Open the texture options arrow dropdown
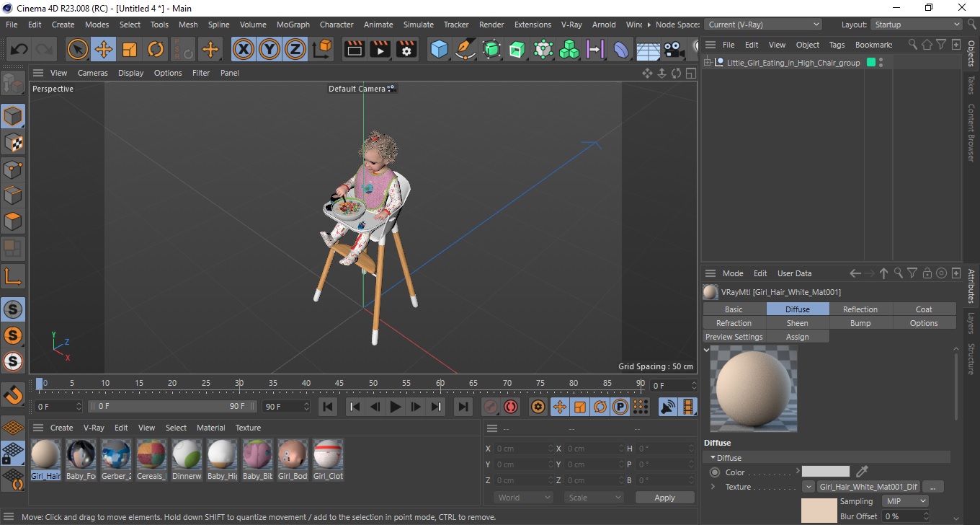980x525 pixels. point(808,487)
